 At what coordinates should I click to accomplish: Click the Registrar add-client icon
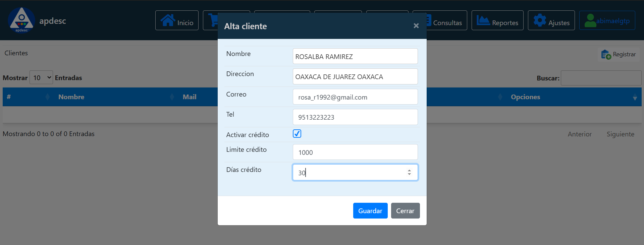click(x=606, y=54)
